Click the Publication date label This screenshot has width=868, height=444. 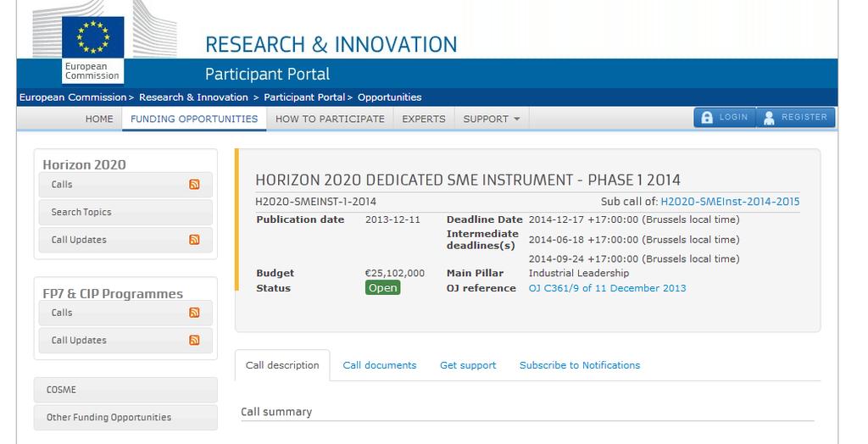tap(300, 219)
